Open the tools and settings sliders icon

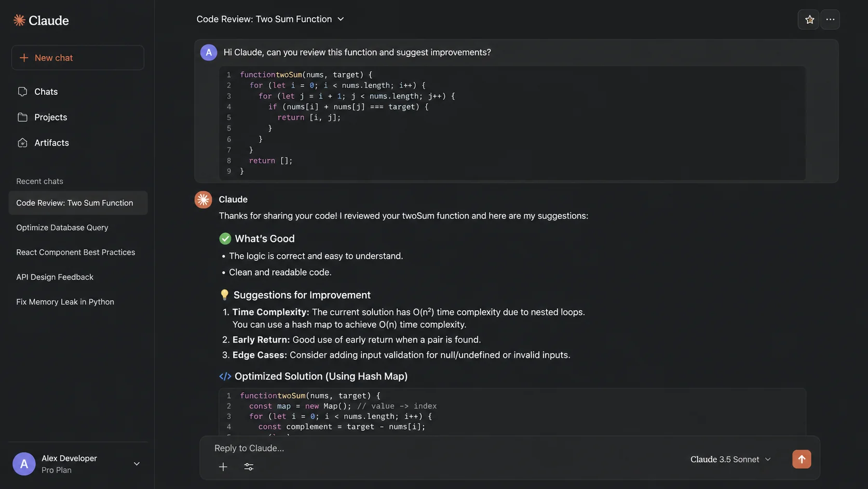tap(249, 467)
